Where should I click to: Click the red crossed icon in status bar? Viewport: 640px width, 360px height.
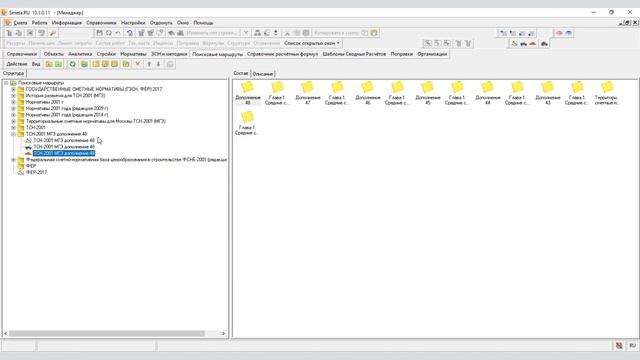619,346
